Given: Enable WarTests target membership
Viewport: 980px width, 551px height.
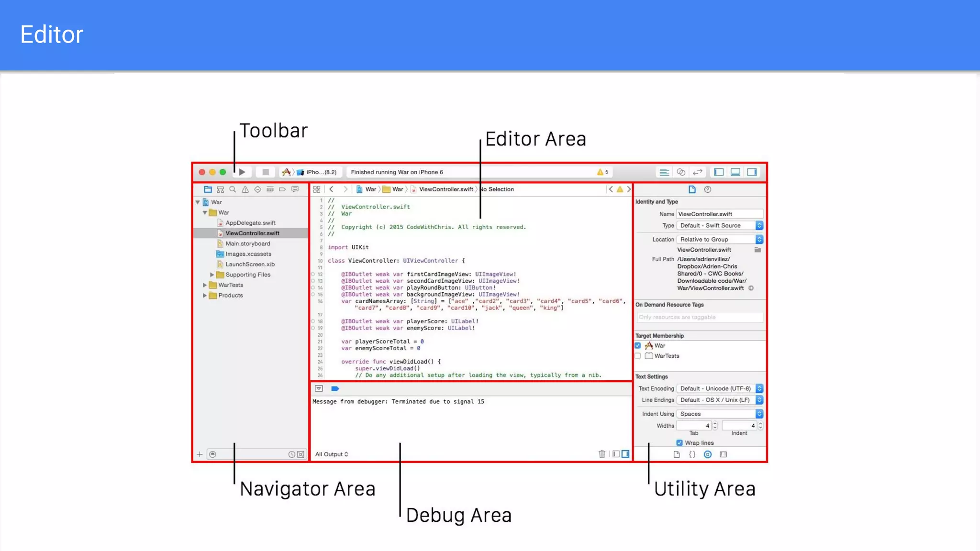Looking at the screenshot, I should pos(638,356).
